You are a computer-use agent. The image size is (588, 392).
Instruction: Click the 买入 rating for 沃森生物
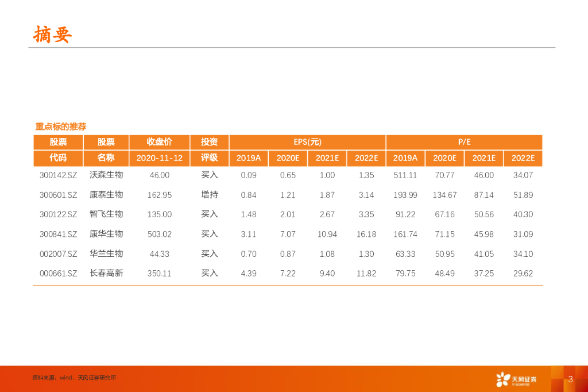point(209,175)
